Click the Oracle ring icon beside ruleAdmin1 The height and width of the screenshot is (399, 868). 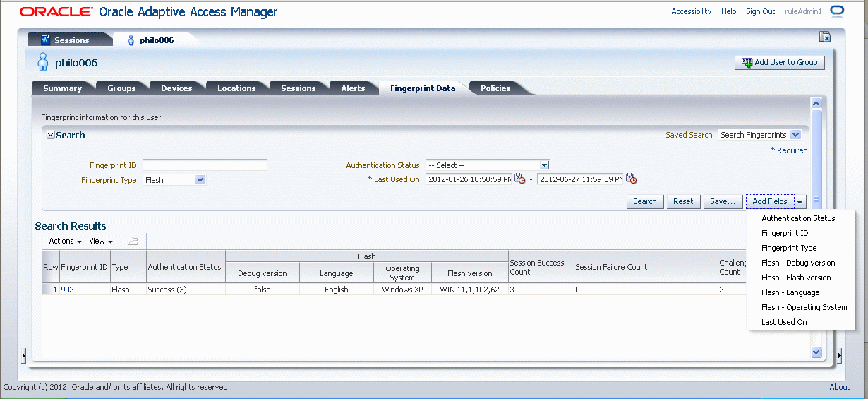pyautogui.click(x=837, y=11)
